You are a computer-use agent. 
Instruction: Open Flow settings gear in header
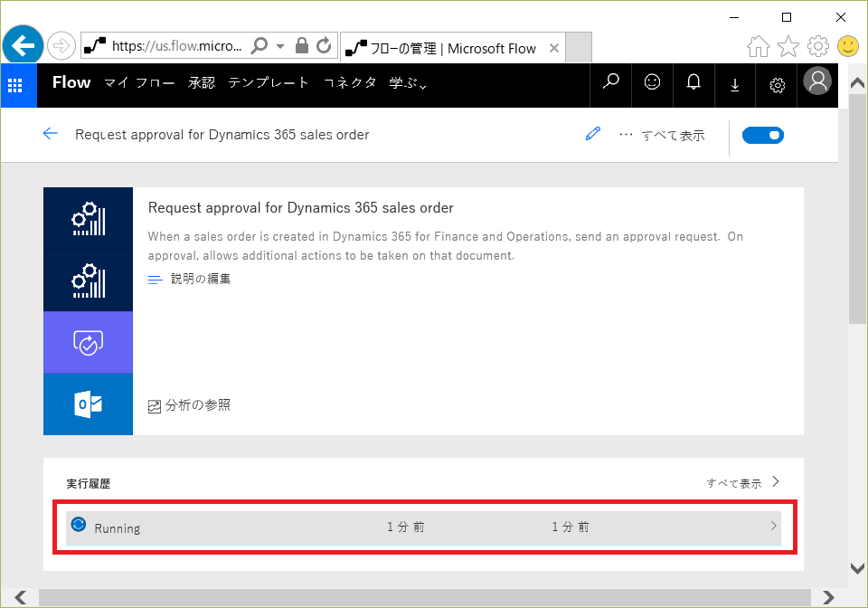(x=777, y=85)
